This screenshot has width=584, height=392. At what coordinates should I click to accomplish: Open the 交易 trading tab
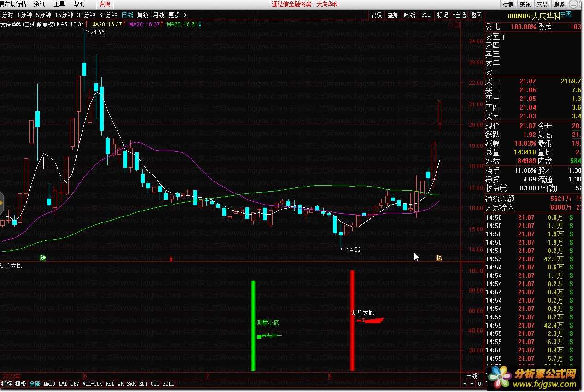(542, 4)
